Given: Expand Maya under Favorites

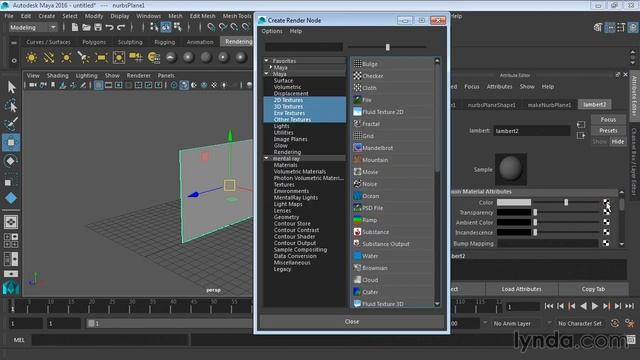Looking at the screenshot, I should click(271, 67).
